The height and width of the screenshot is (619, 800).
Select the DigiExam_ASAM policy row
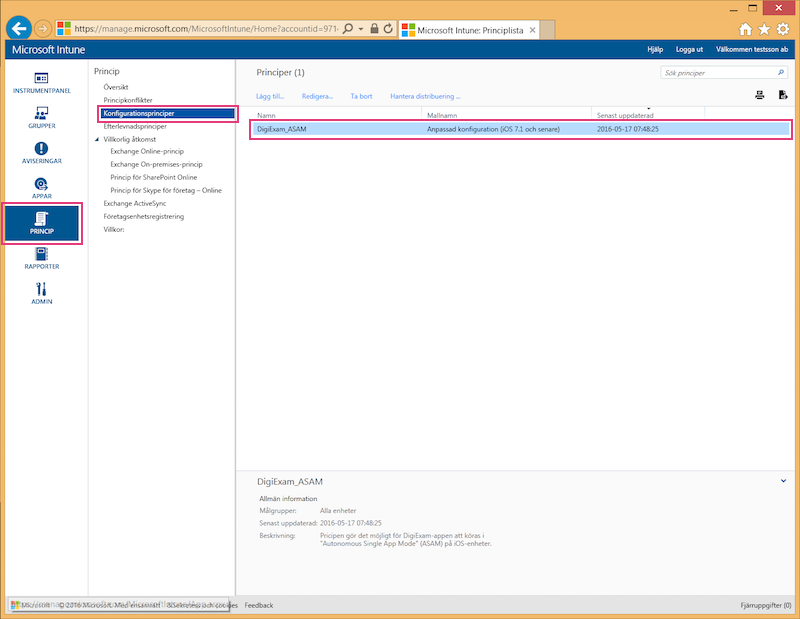pos(521,129)
